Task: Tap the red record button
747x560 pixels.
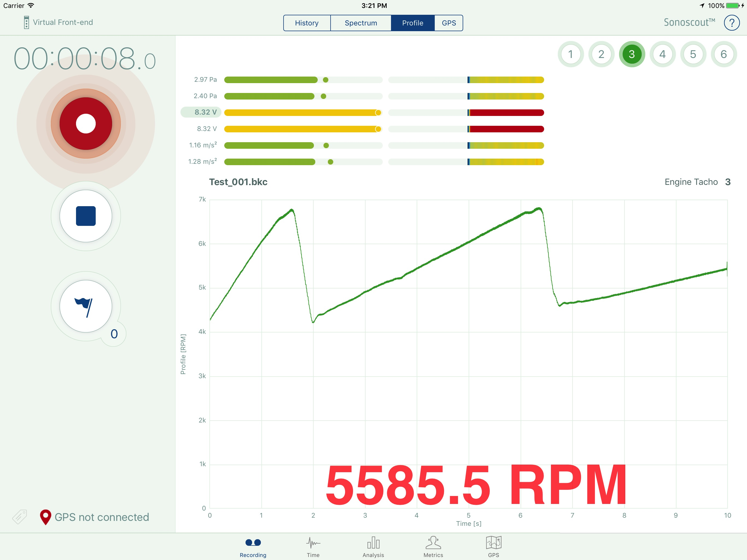Action: tap(86, 124)
